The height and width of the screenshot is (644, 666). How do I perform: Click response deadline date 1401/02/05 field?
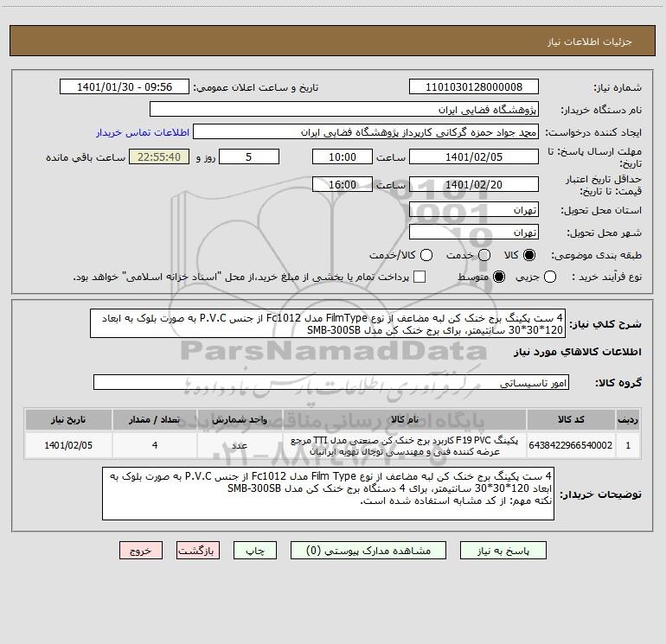point(474,156)
